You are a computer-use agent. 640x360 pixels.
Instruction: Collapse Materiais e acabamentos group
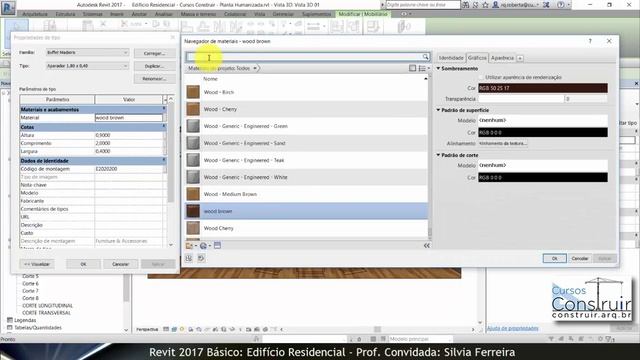pos(164,109)
